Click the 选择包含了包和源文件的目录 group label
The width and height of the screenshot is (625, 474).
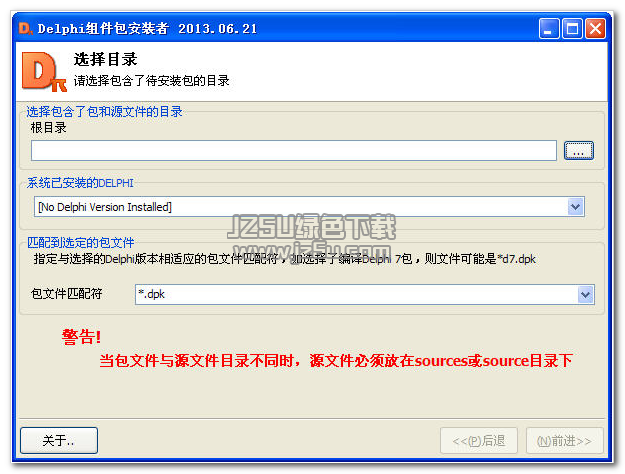[104, 112]
